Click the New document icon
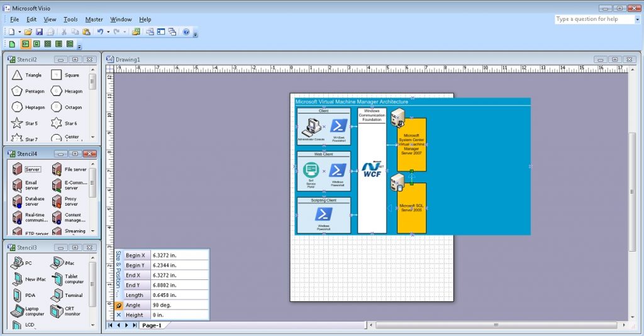This screenshot has height=336, width=644. (x=12, y=32)
